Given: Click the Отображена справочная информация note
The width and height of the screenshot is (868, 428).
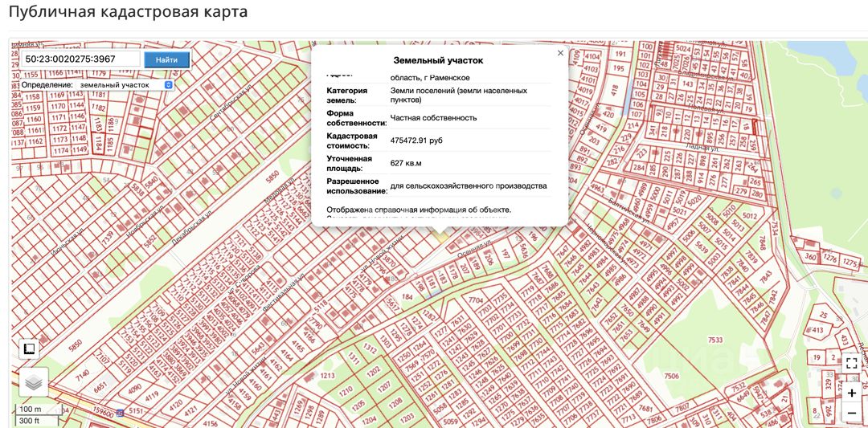Looking at the screenshot, I should point(419,210).
